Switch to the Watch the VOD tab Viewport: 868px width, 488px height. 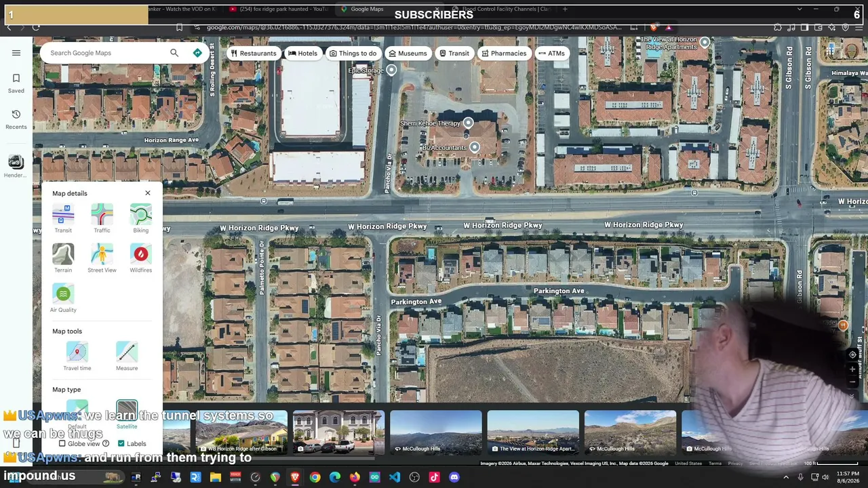coord(183,9)
